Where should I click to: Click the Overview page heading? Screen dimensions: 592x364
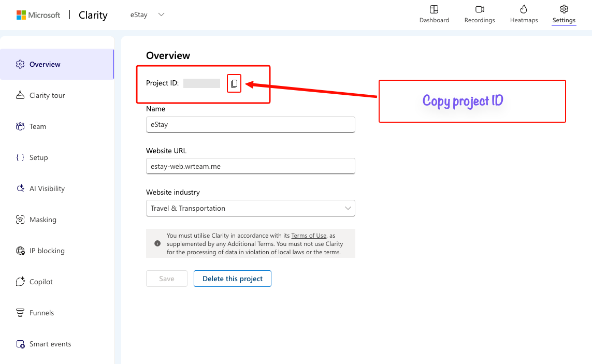click(x=168, y=55)
